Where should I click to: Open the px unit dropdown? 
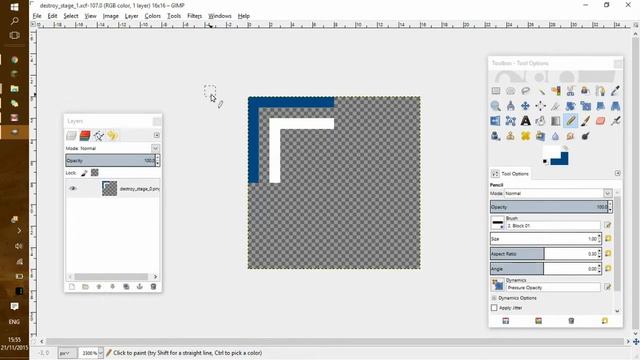(x=67, y=353)
